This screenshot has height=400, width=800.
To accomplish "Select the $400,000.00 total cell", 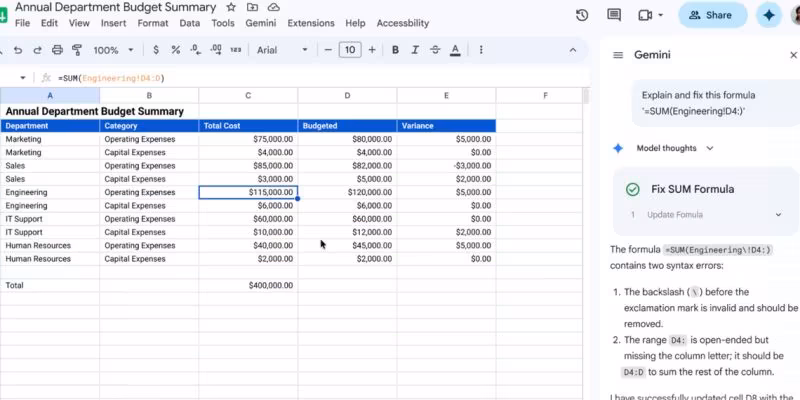I will [248, 285].
